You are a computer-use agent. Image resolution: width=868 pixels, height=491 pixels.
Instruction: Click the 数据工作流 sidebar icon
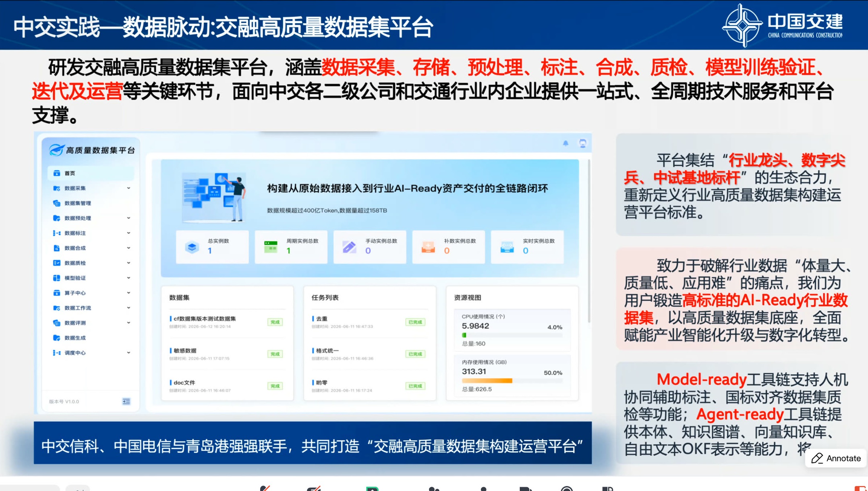pos(57,308)
